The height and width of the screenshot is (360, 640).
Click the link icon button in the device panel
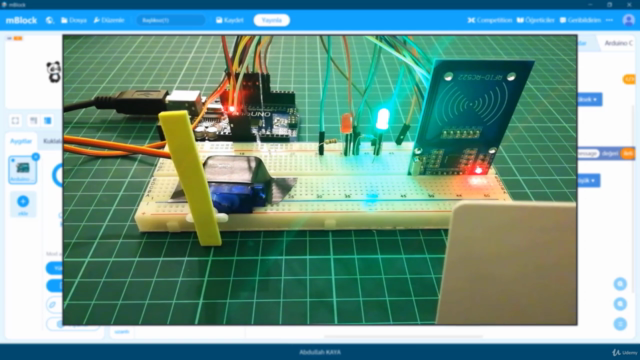coord(53,304)
